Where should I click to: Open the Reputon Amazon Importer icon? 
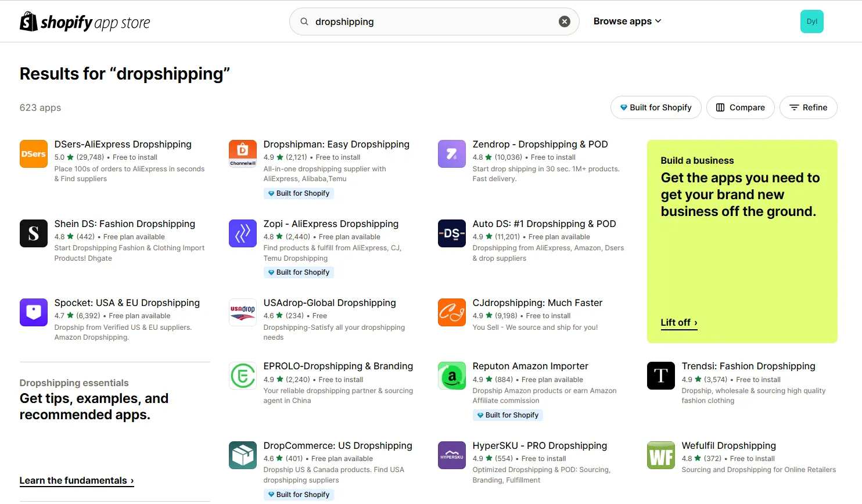point(452,376)
